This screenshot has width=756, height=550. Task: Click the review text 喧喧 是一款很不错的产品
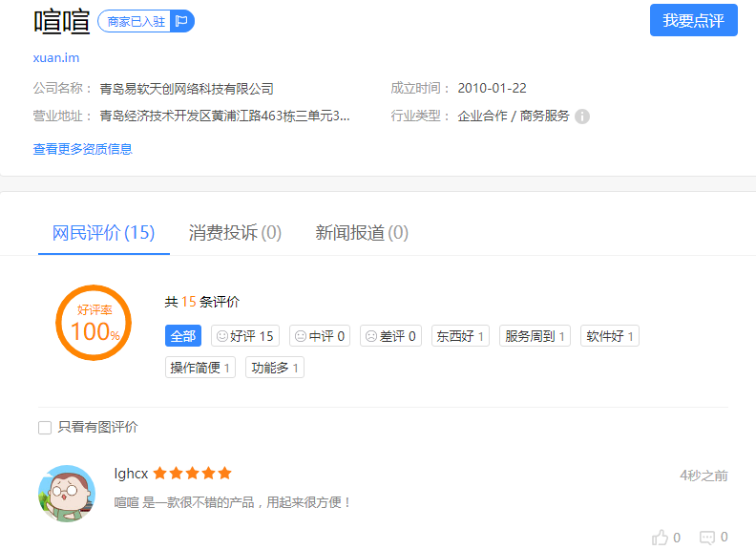tap(232, 502)
